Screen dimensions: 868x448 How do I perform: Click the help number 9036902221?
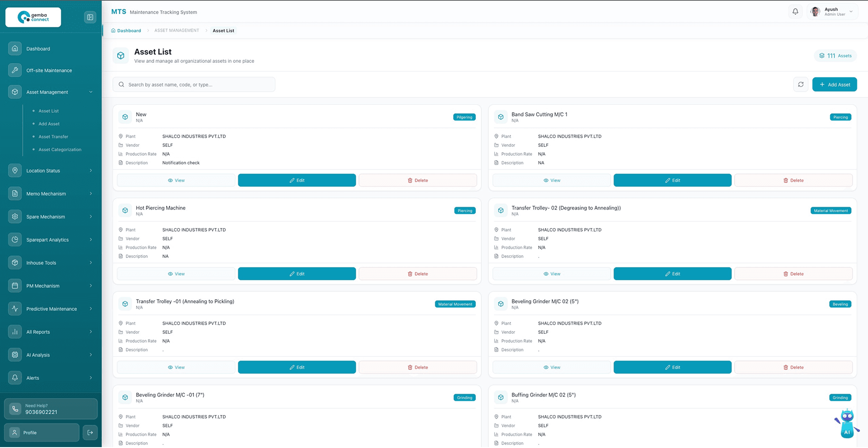(x=41, y=412)
